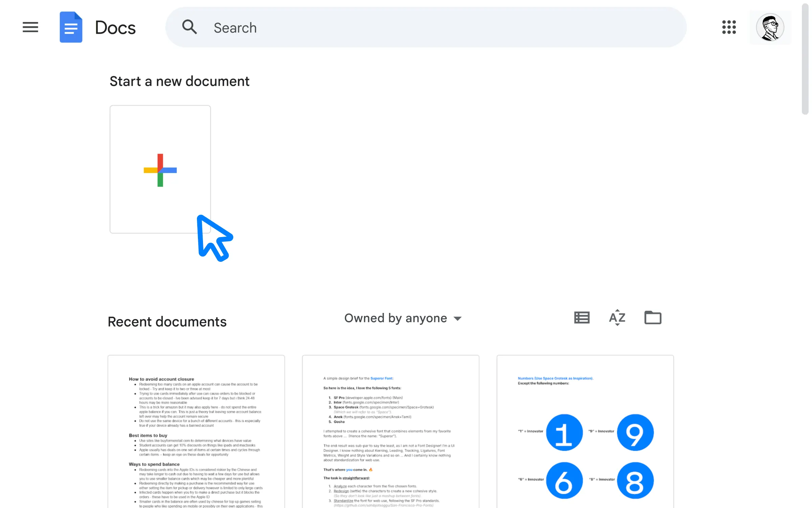Create a new blank document
Viewport: 812px width, 508px height.
pyautogui.click(x=160, y=169)
